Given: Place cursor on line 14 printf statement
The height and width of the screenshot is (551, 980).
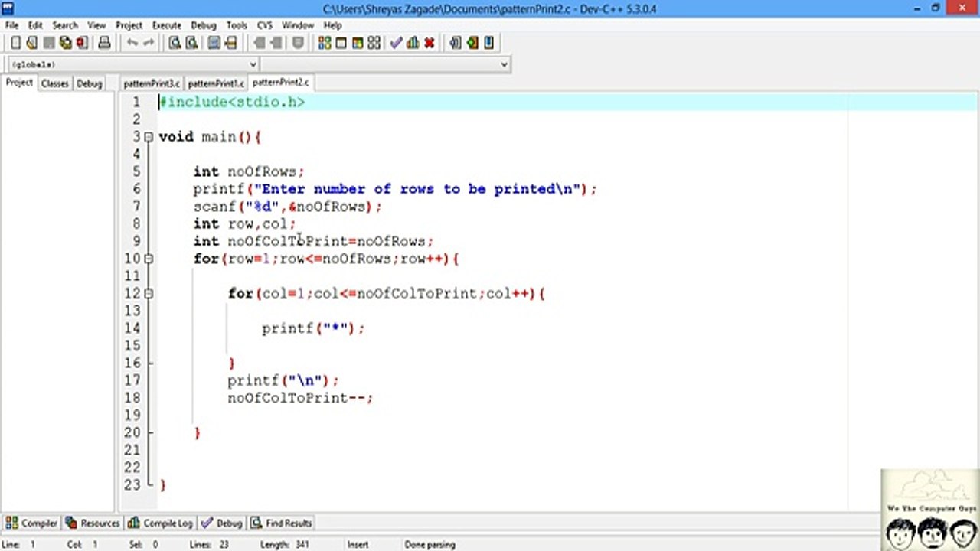Looking at the screenshot, I should click(x=313, y=328).
